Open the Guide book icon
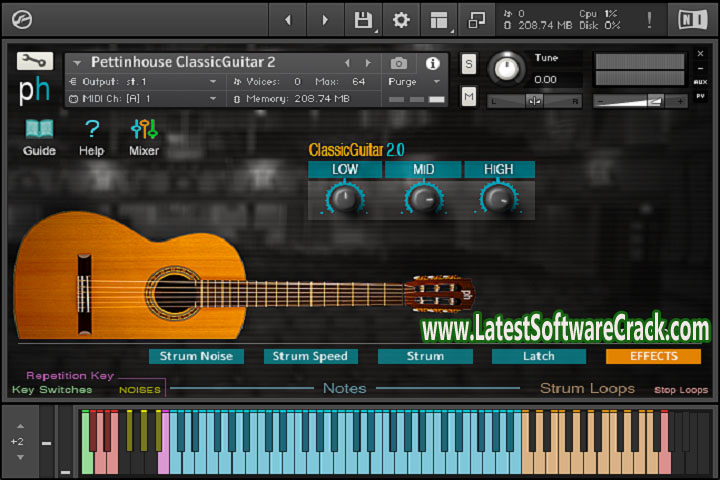Screen dimensions: 720x480 pos(39,130)
